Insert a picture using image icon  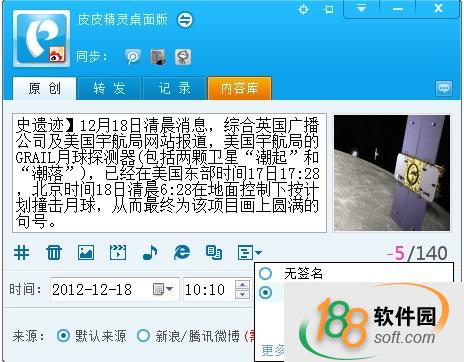tap(86, 252)
